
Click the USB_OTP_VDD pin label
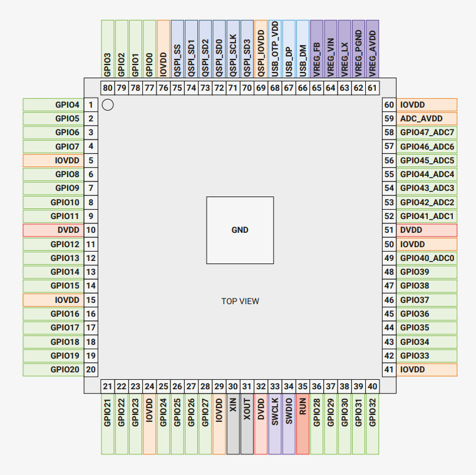(x=274, y=49)
